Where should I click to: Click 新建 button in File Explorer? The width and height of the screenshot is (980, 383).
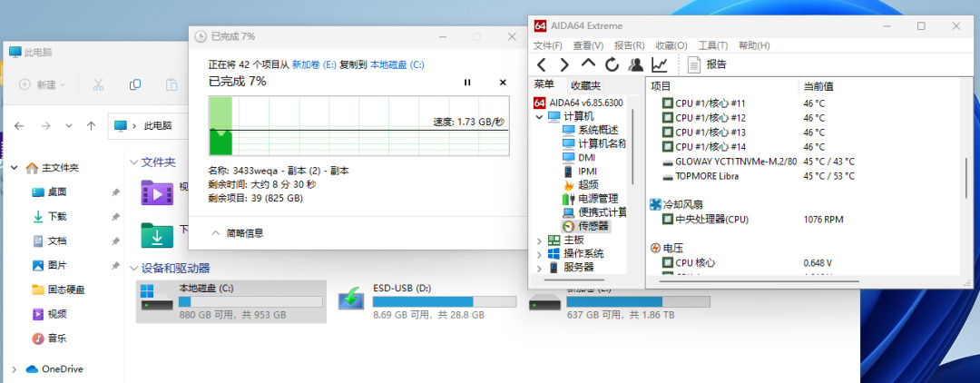click(42, 84)
